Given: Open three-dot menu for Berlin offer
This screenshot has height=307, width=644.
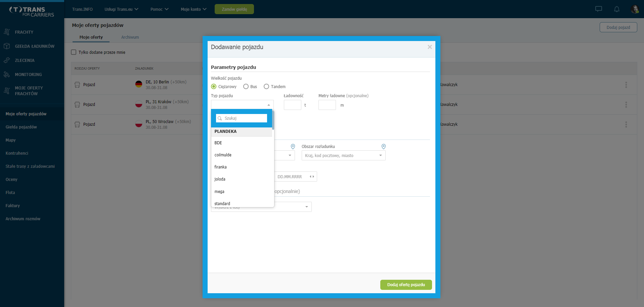Looking at the screenshot, I should (x=626, y=85).
